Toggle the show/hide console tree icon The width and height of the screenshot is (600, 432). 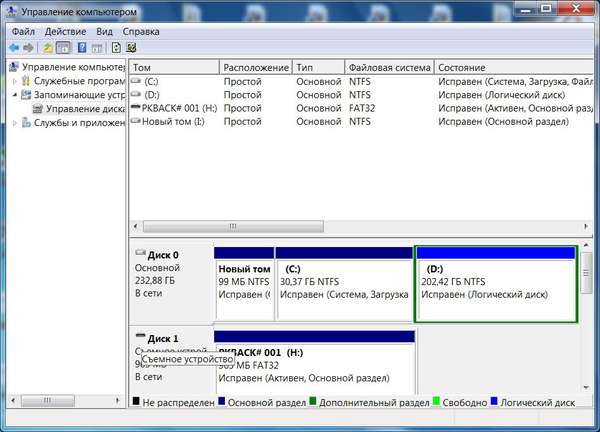tap(64, 48)
